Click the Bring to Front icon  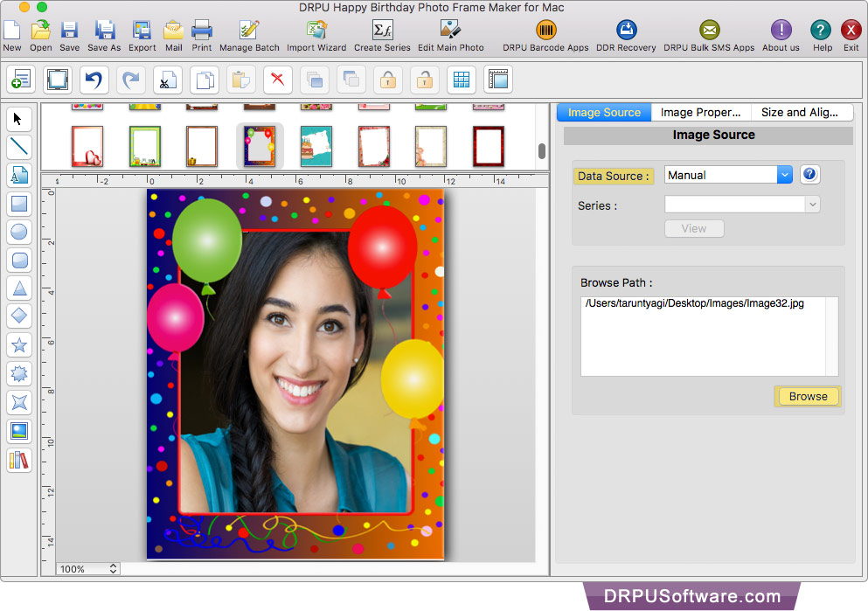[x=315, y=80]
